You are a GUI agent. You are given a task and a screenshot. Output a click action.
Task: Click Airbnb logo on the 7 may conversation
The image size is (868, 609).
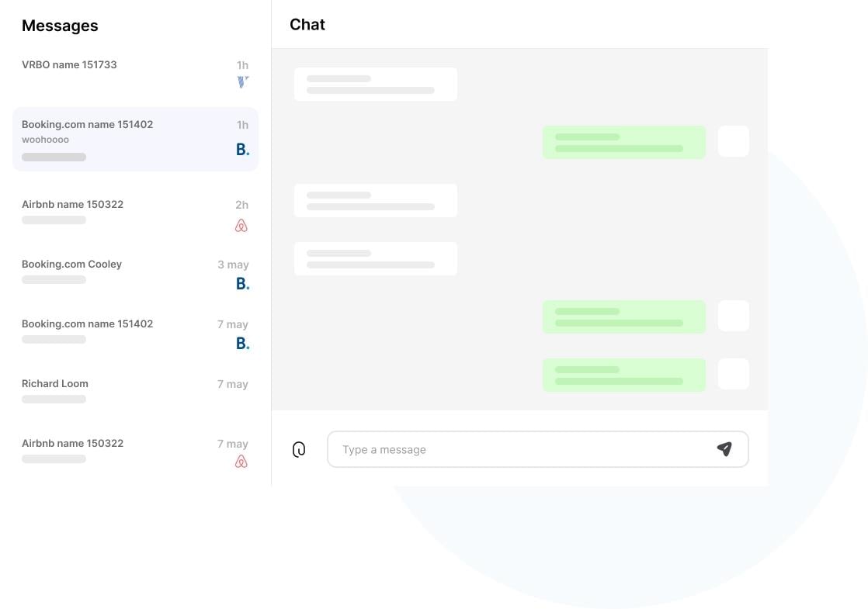pos(241,462)
